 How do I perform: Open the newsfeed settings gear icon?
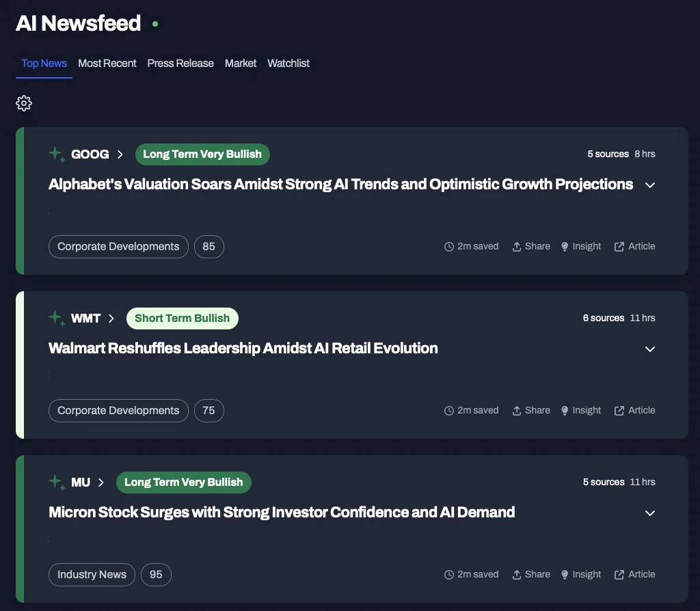click(24, 103)
